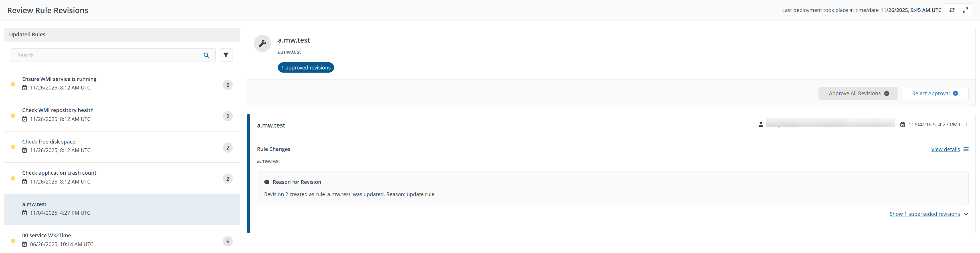
Task: Expand the superseded revisions chevron
Action: tap(966, 214)
